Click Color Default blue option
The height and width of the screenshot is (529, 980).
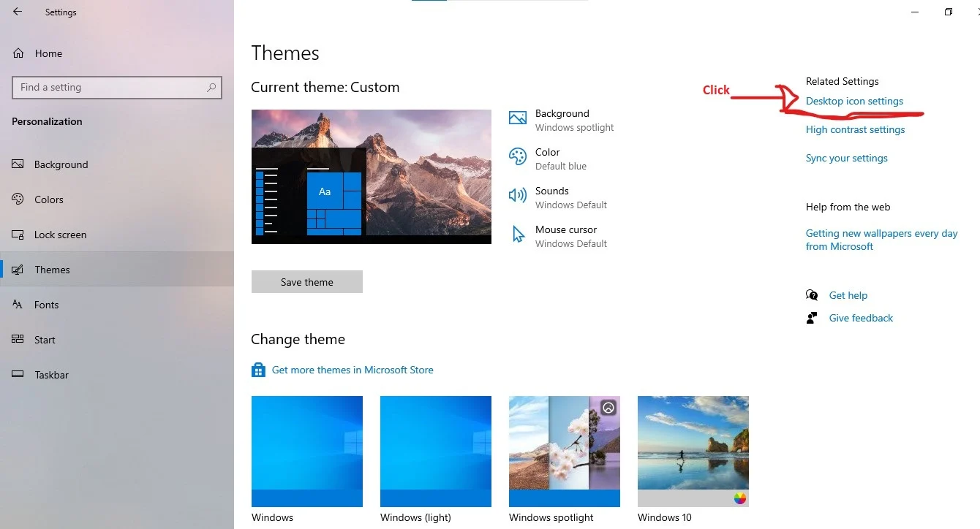549,159
